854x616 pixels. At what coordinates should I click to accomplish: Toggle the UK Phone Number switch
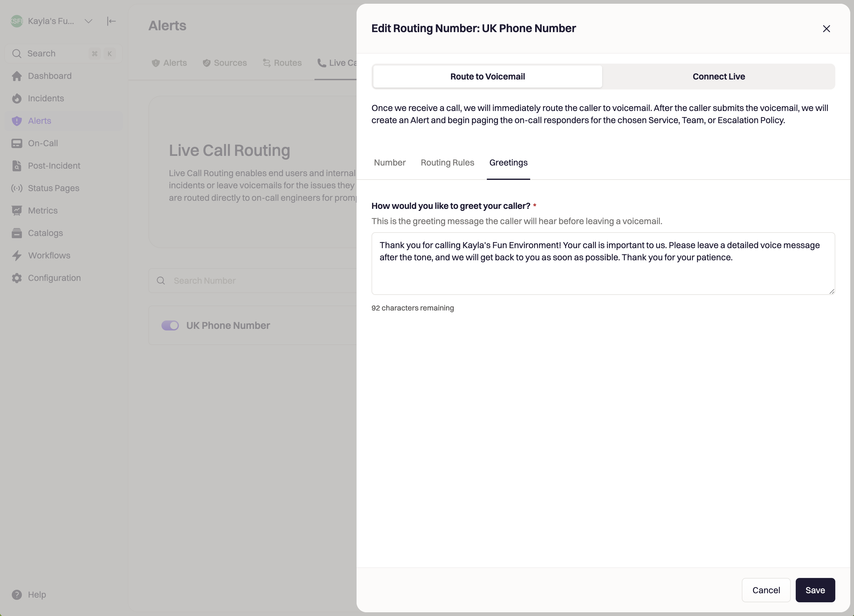tap(170, 325)
